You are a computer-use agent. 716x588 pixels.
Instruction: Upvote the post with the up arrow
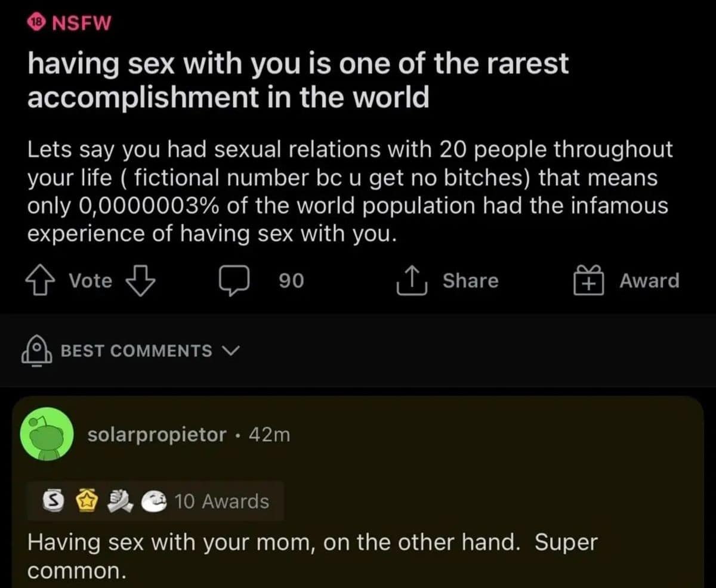[x=40, y=281]
